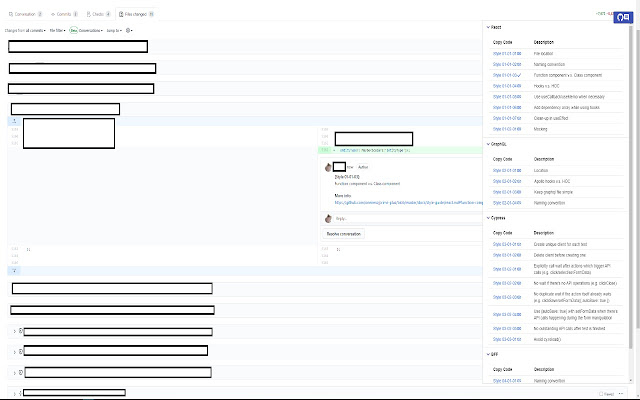
Task: Copy style code for React Naming convention
Action: coord(507,64)
